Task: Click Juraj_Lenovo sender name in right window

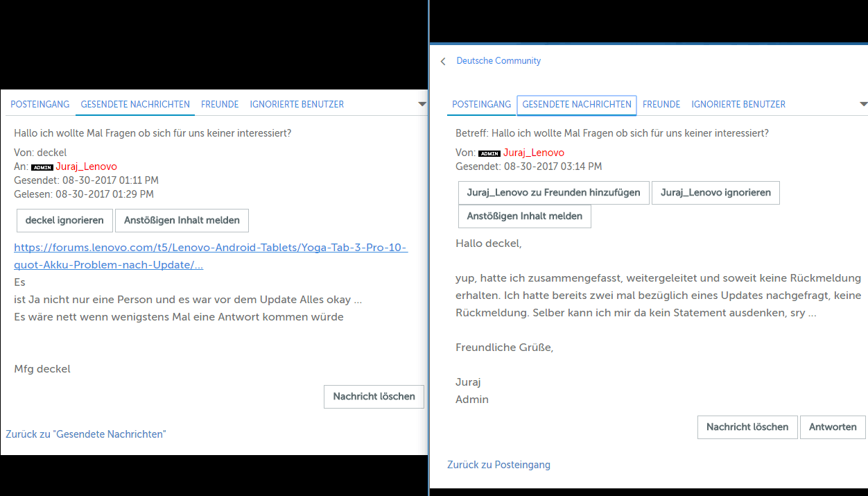Action: tap(534, 153)
